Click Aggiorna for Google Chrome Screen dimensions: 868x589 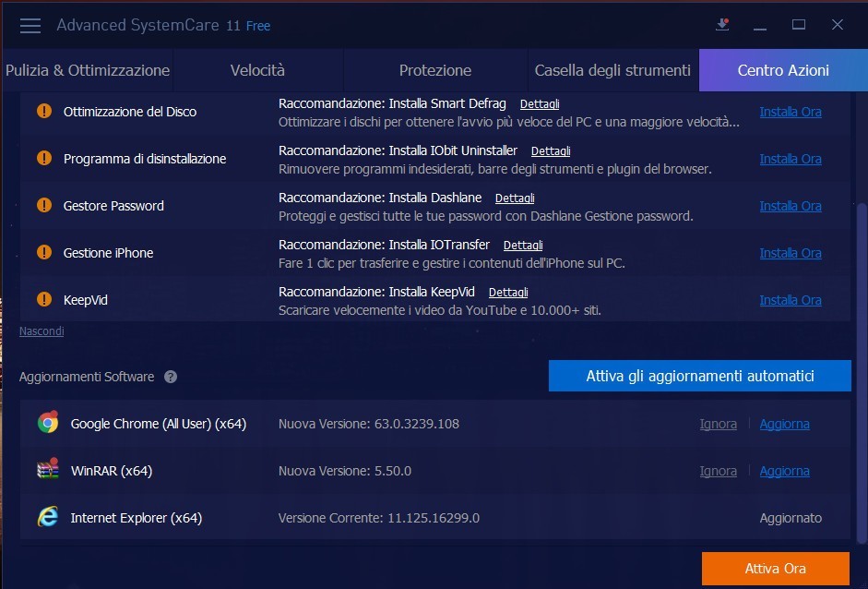click(784, 424)
